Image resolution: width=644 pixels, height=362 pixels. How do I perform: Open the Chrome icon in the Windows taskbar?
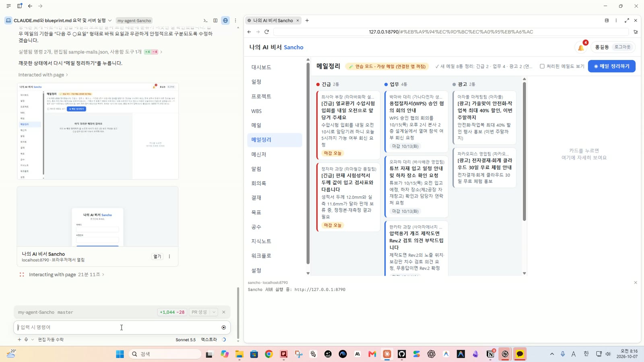click(x=269, y=354)
